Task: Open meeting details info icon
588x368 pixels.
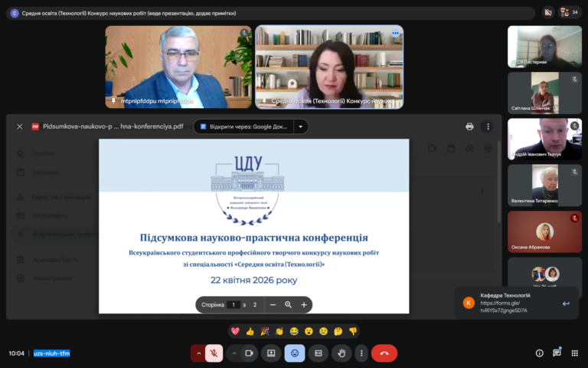Action: coord(539,353)
